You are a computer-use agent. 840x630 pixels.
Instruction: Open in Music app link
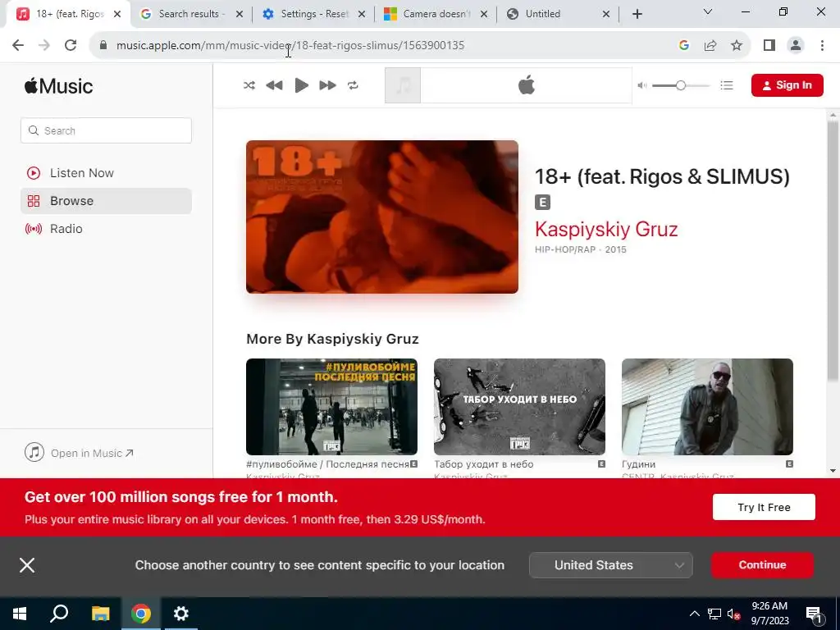pyautogui.click(x=79, y=453)
